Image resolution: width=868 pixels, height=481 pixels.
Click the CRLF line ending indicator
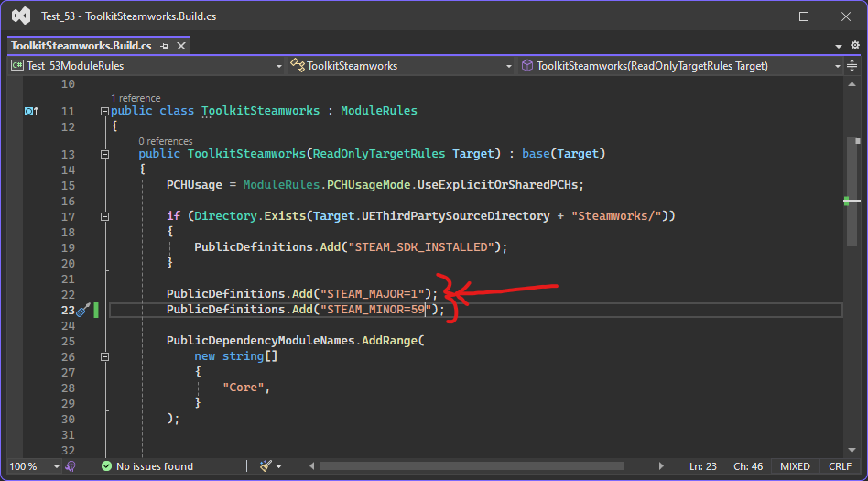point(840,466)
